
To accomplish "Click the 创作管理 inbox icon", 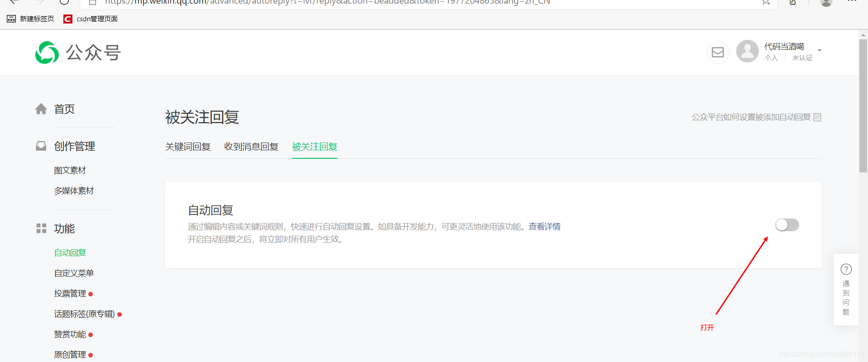I will 41,146.
